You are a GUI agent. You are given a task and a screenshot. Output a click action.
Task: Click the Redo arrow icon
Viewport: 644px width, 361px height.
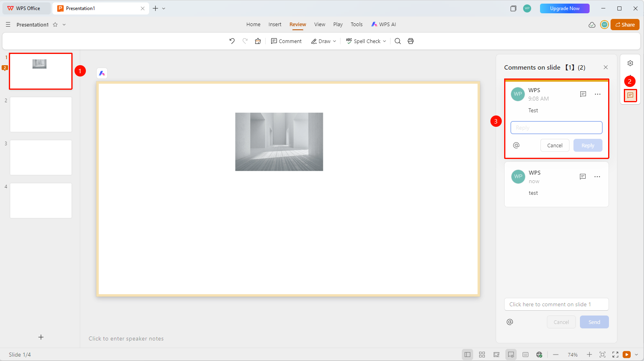point(245,41)
